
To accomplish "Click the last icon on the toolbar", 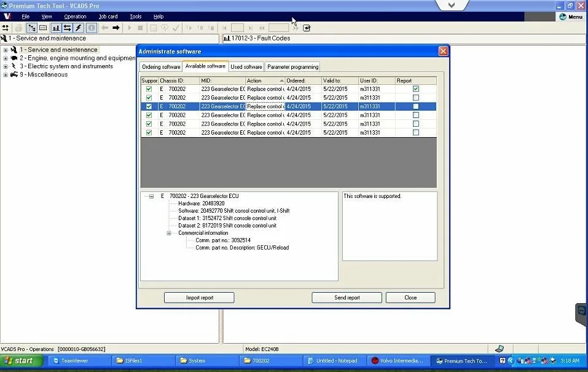I will [x=307, y=28].
